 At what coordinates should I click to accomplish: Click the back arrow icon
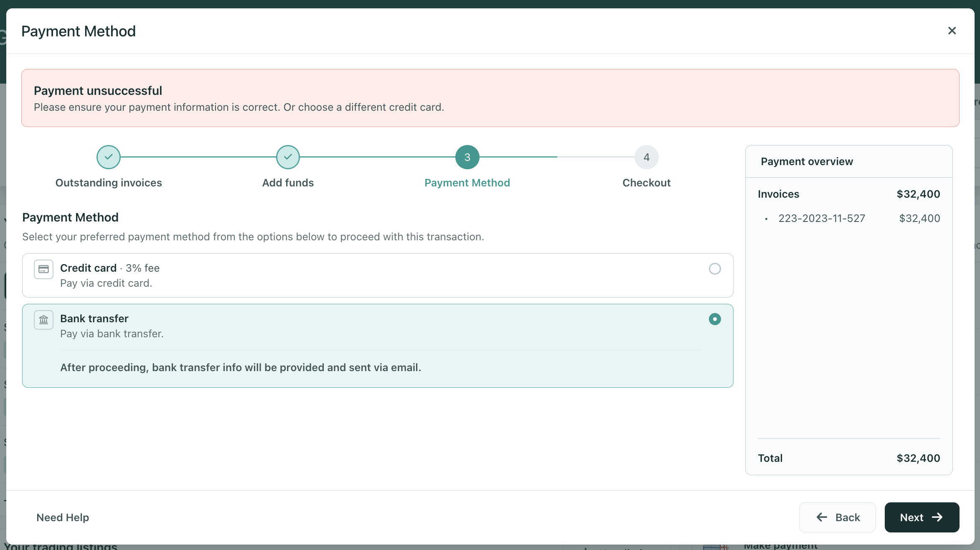coord(822,517)
